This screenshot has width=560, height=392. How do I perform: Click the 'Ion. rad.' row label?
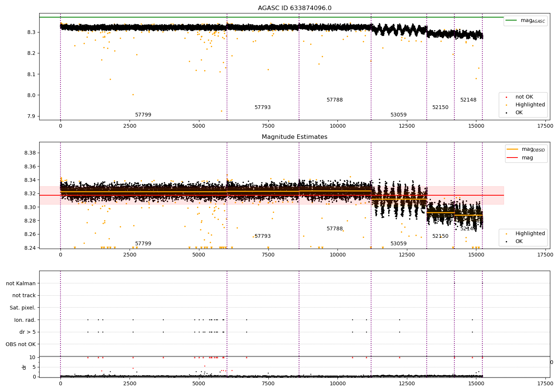pos(25,320)
